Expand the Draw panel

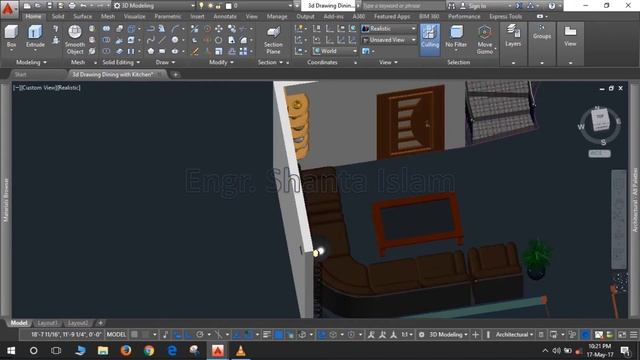(x=165, y=62)
